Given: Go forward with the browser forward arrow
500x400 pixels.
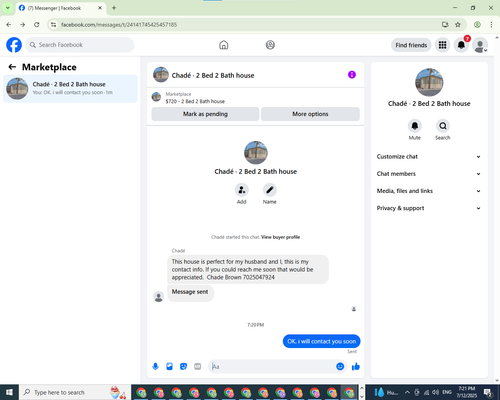Looking at the screenshot, I should pos(22,25).
